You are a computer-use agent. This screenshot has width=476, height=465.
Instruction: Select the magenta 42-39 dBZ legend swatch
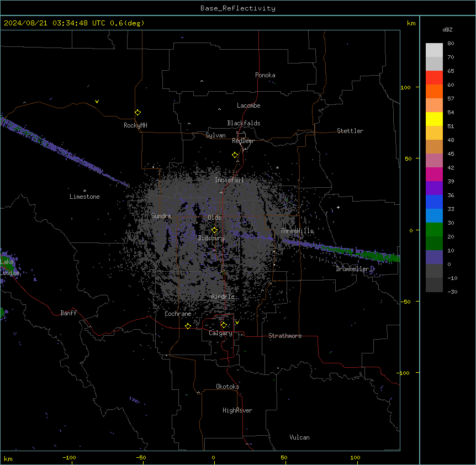pos(434,174)
